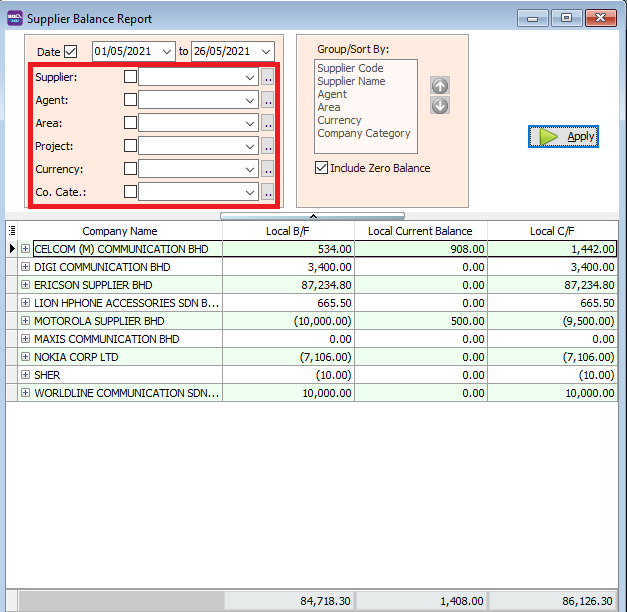Sort by Company Name column header
627x612 pixels.
point(119,231)
